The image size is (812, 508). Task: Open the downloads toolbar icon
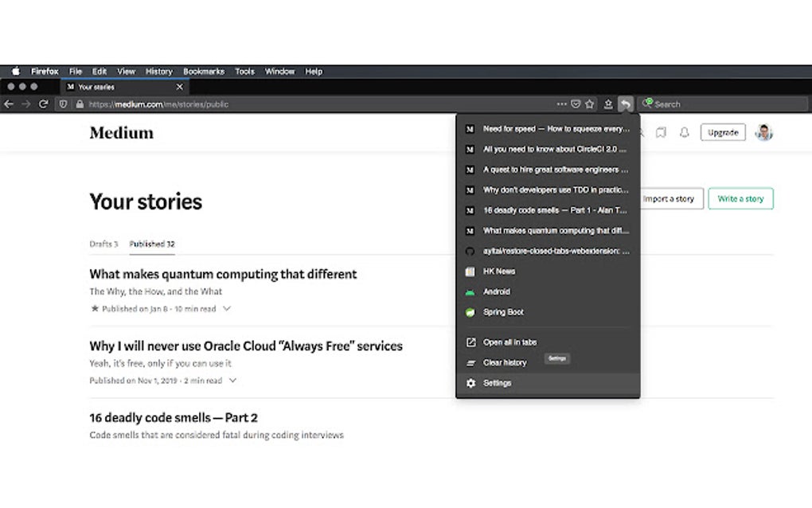coord(608,104)
